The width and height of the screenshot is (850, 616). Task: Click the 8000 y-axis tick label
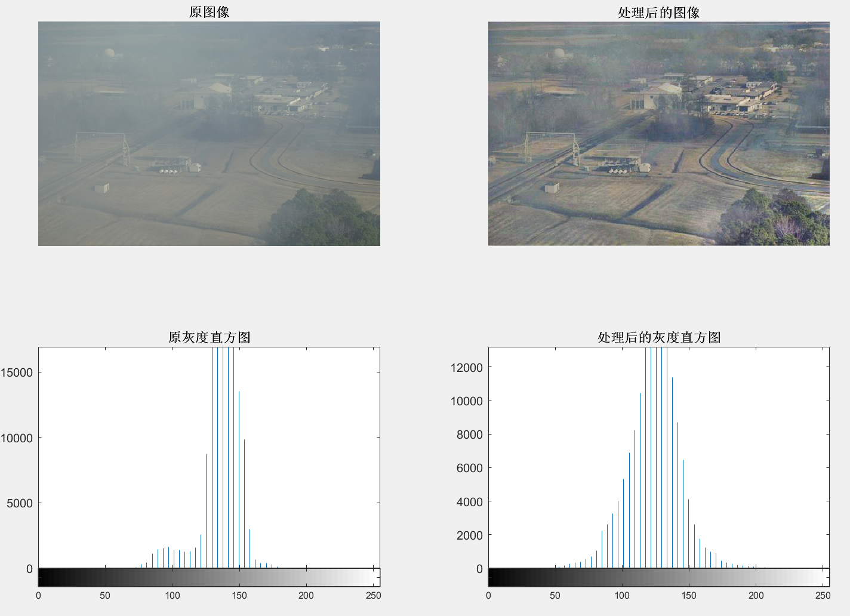point(470,435)
